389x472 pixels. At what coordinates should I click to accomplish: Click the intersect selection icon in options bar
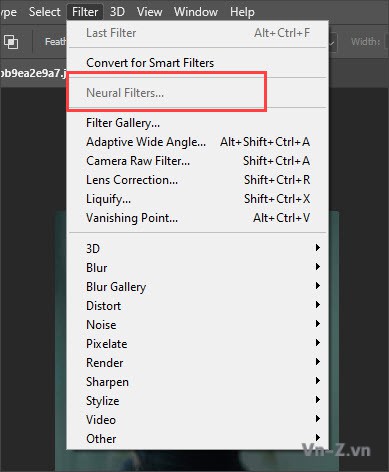(11, 42)
